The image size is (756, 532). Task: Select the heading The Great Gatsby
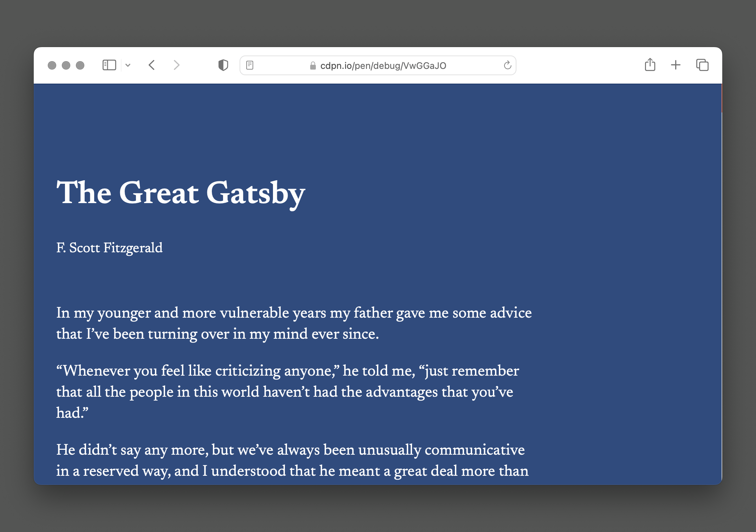181,193
